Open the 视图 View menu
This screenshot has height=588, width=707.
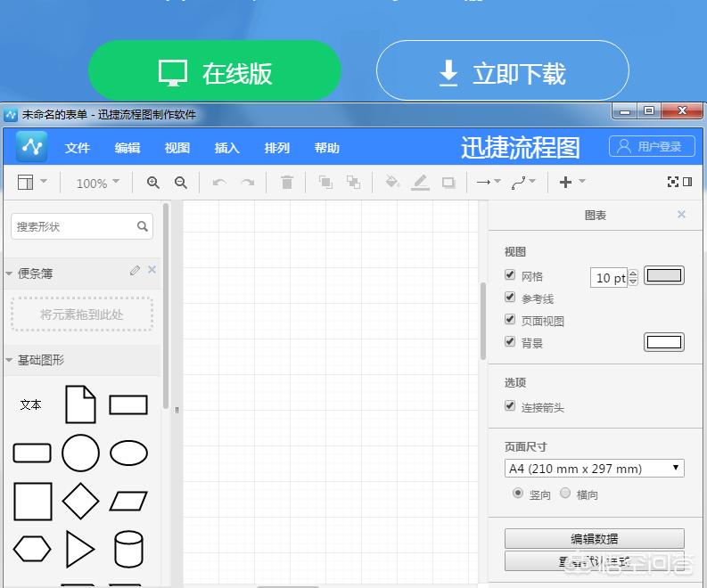[x=177, y=148]
